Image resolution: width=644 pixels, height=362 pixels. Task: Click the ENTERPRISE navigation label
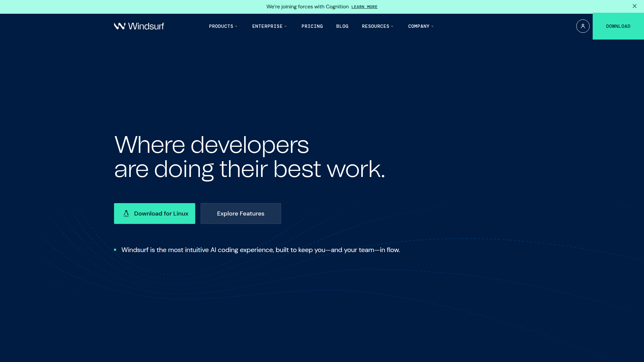click(x=267, y=26)
